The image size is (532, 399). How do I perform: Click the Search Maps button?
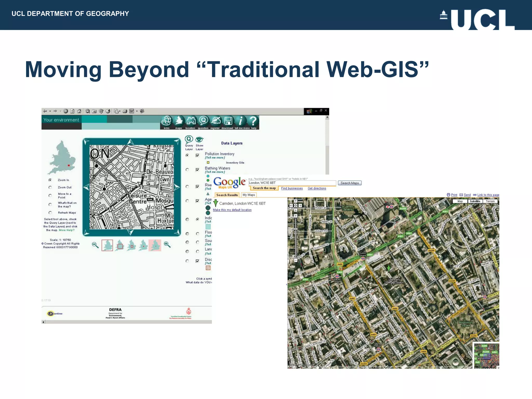(x=350, y=183)
